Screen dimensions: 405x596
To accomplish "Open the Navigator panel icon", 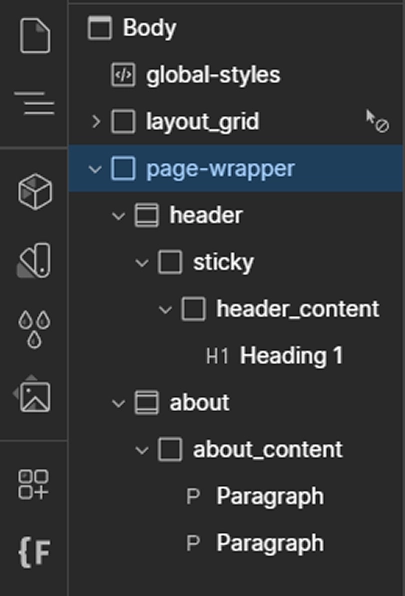I will point(35,103).
